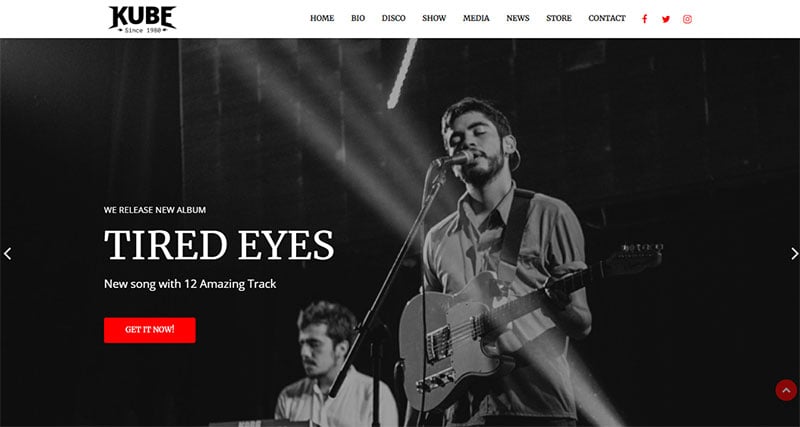Click the red scroll-to-top arrow button
This screenshot has height=427, width=800.
pyautogui.click(x=786, y=390)
